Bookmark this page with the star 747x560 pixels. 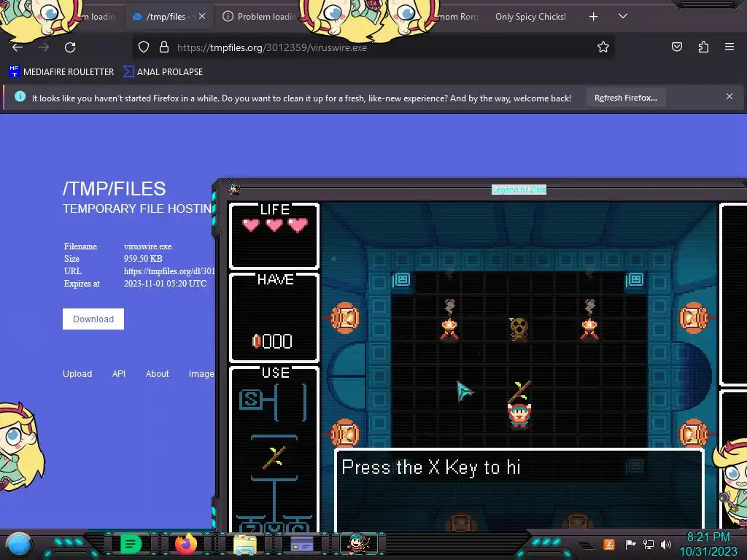pos(603,47)
